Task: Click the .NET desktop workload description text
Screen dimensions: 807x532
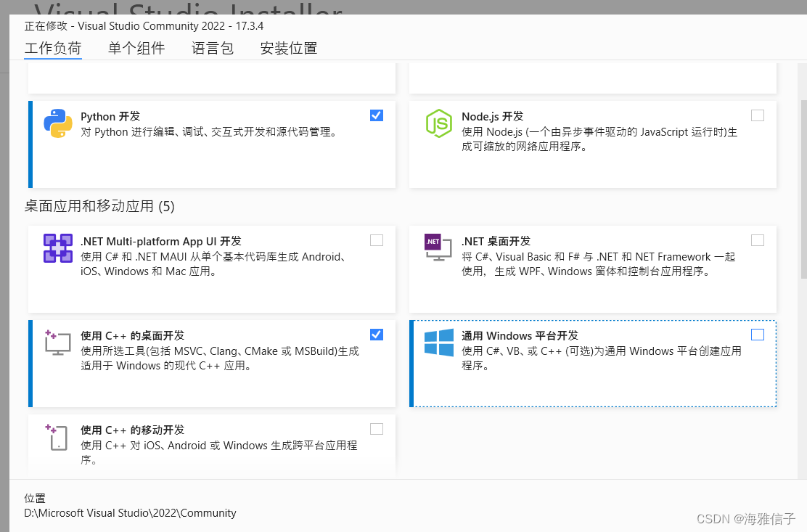Action: 598,264
